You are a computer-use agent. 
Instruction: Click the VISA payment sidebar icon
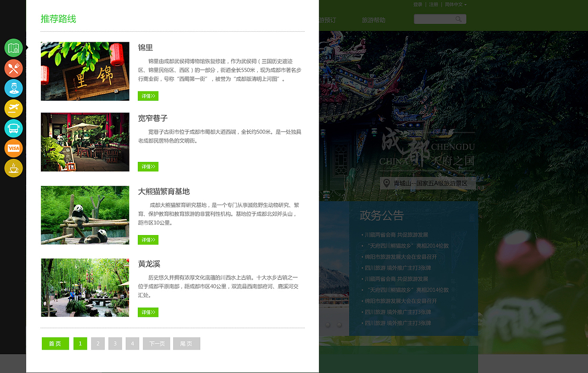[13, 148]
